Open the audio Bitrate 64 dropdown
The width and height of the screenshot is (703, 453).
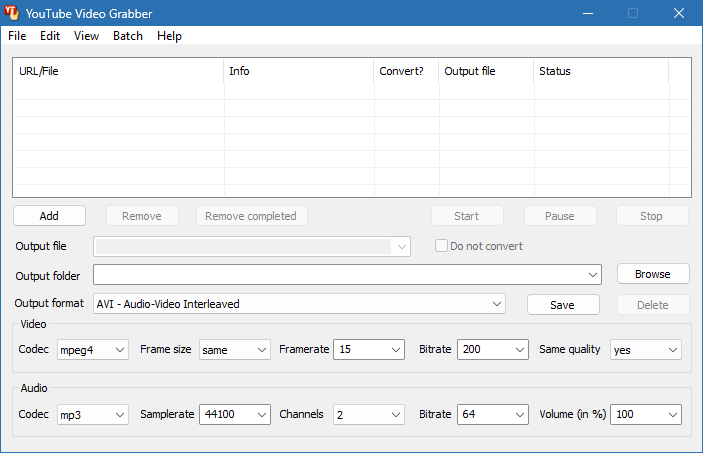click(493, 414)
